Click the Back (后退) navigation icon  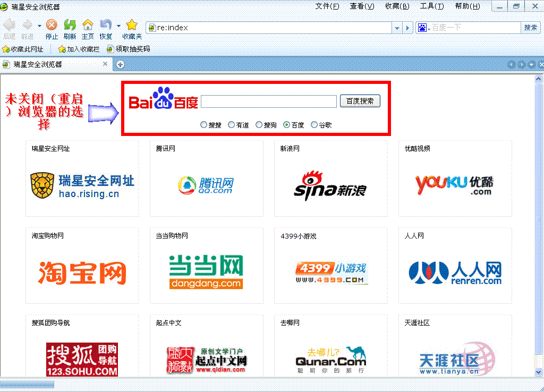point(9,25)
